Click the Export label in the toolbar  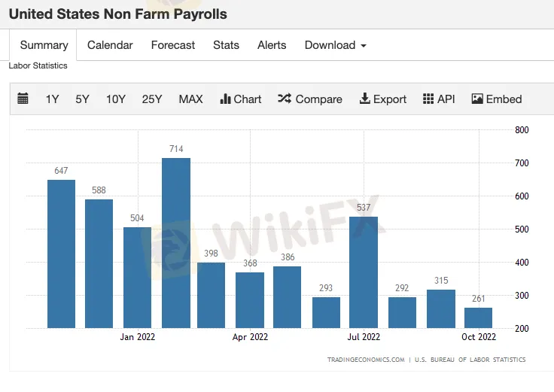click(x=390, y=99)
